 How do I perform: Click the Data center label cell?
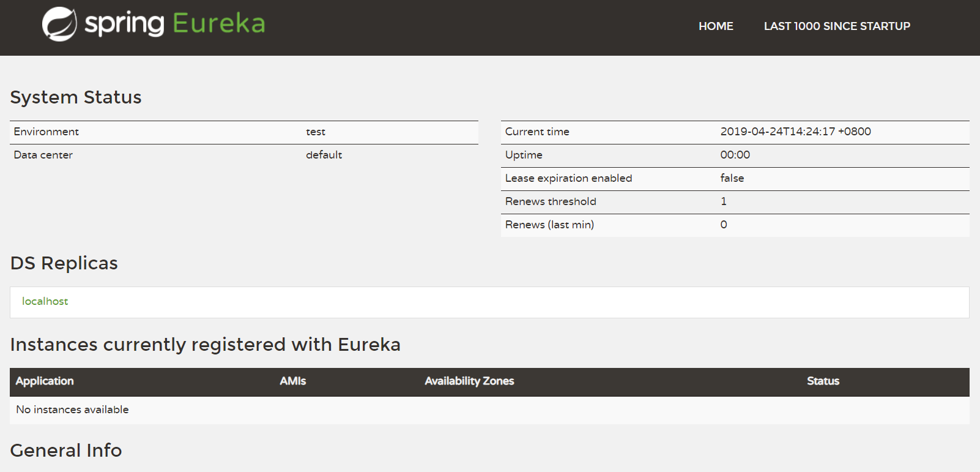(x=43, y=155)
